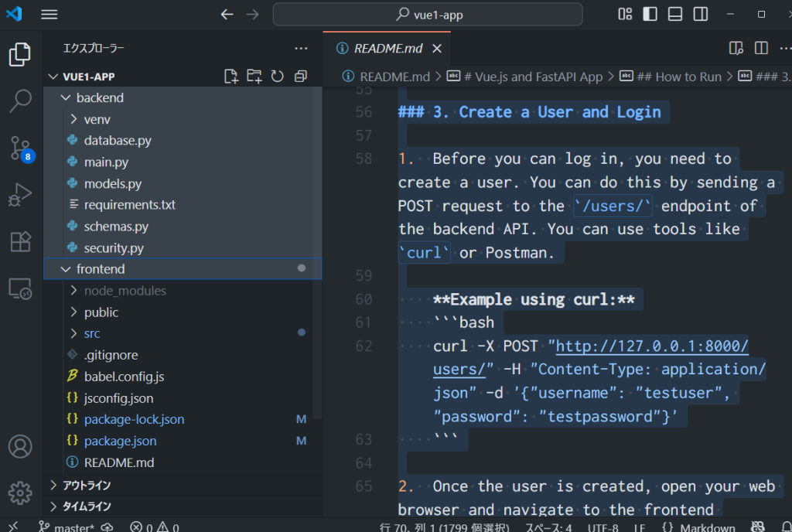Click the vue1-app command center search box
Screen dimensions: 792x532
pos(427,14)
